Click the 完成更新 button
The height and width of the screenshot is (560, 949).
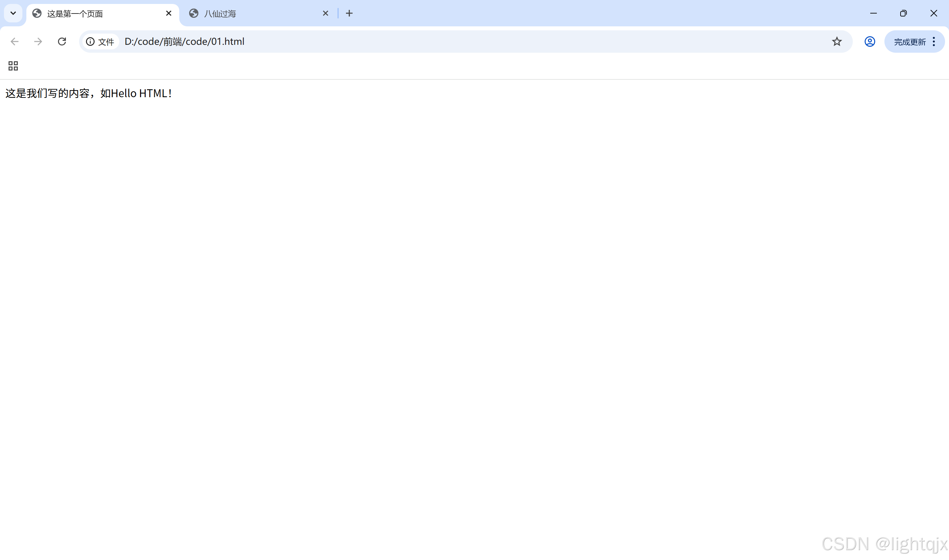pyautogui.click(x=909, y=42)
